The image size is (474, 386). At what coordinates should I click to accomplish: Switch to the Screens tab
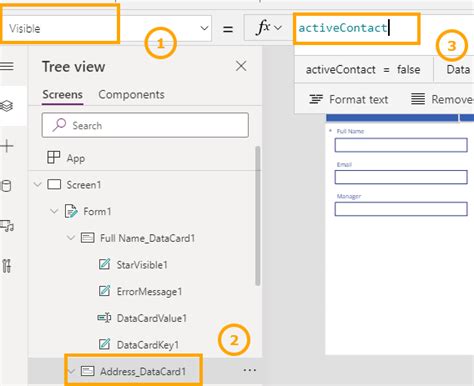pyautogui.click(x=62, y=95)
